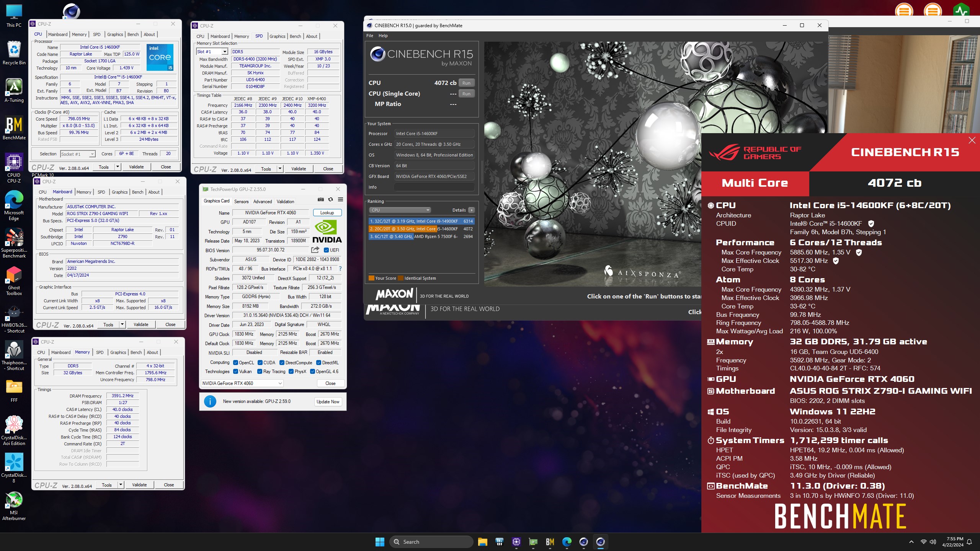980x551 pixels.
Task: Open the Recycle Bin desktop icon
Action: point(14,53)
